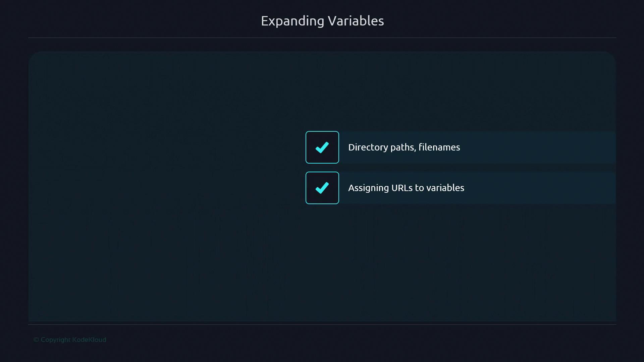Click the copyright symbol in the footer

[36, 340]
